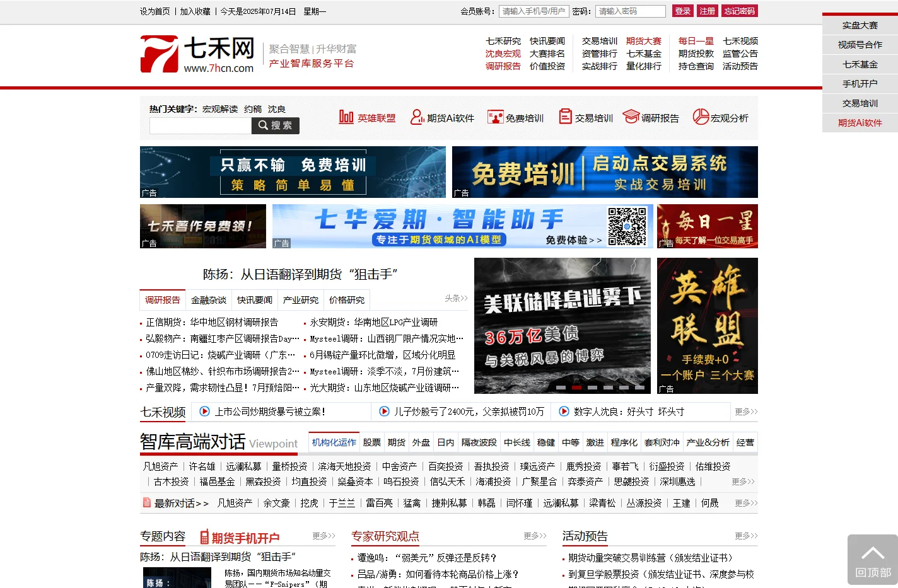The image size is (898, 588).
Task: Open 谭逸鸣："弱美元"反弹还是反转？
Action: pyautogui.click(x=427, y=558)
